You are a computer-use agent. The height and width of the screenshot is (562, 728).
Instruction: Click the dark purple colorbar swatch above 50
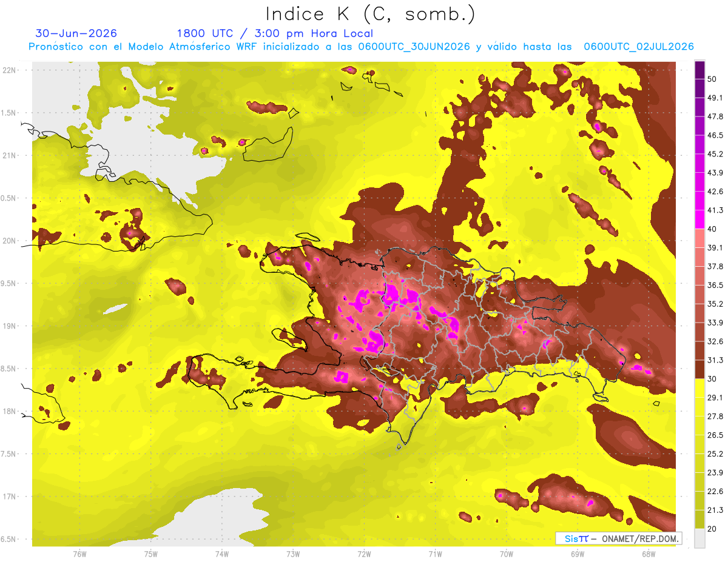coord(699,70)
